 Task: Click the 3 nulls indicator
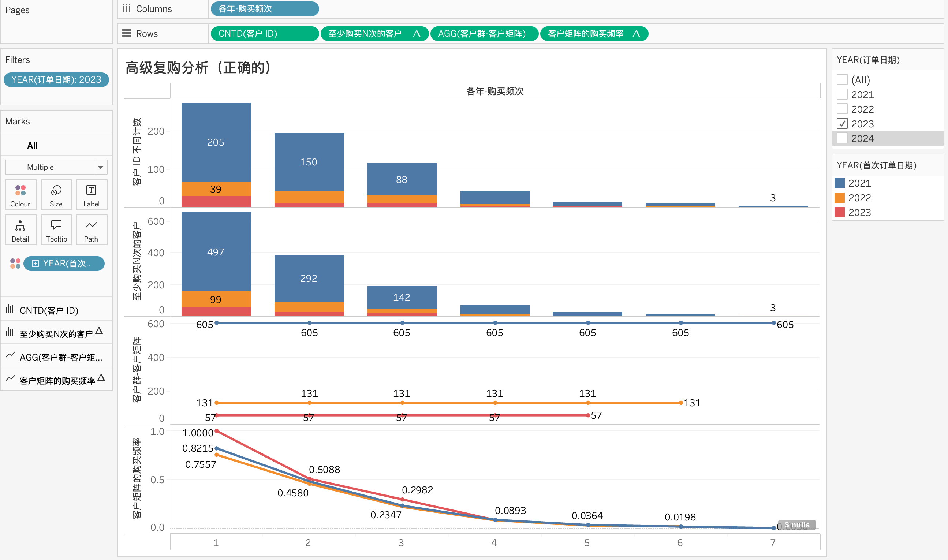797,525
